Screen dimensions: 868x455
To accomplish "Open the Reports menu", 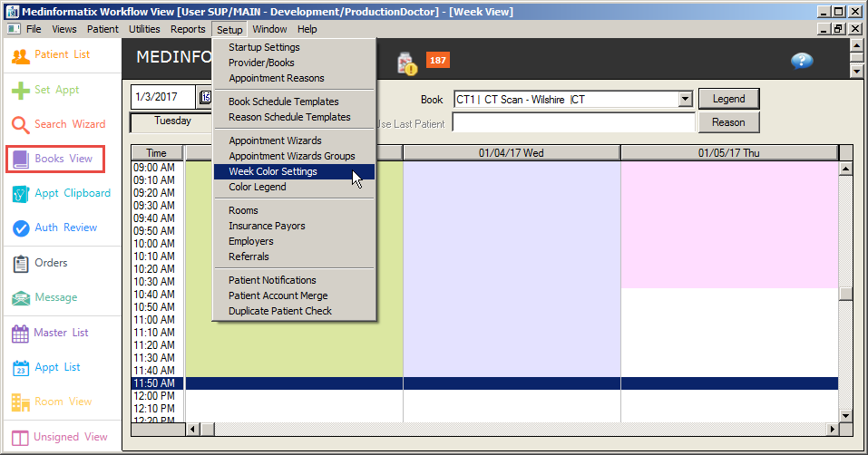I will 188,29.
